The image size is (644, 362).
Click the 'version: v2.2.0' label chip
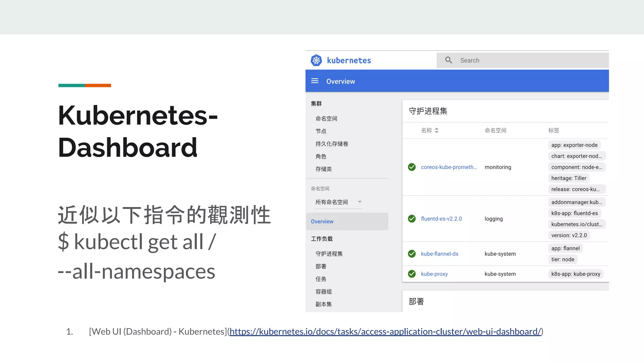coord(569,235)
